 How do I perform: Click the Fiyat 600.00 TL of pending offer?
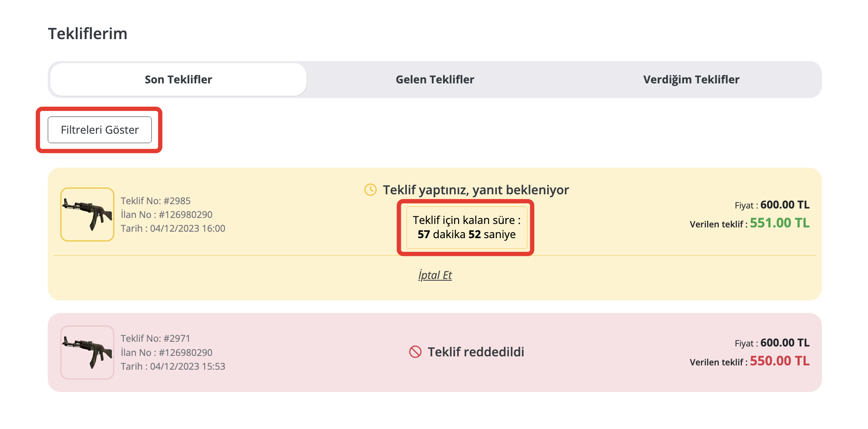[x=772, y=205]
